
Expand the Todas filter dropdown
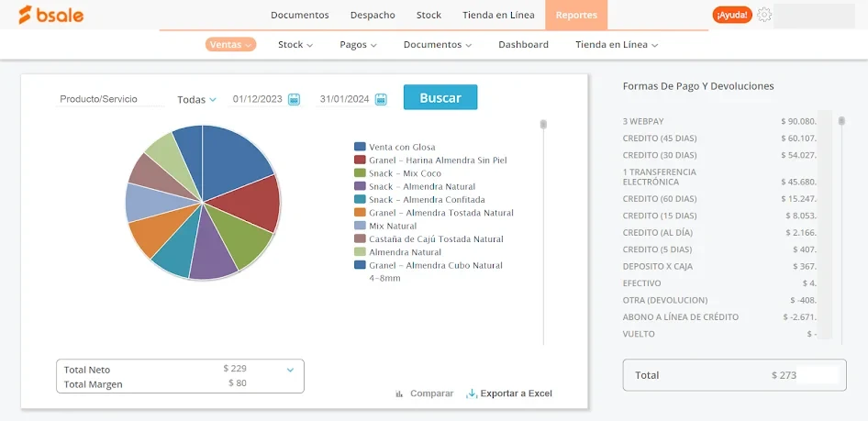(196, 99)
